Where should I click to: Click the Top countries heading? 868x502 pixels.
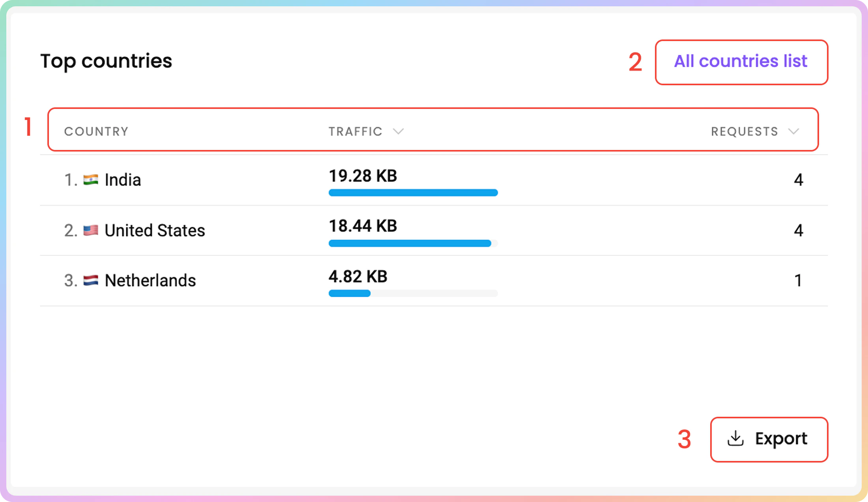106,61
